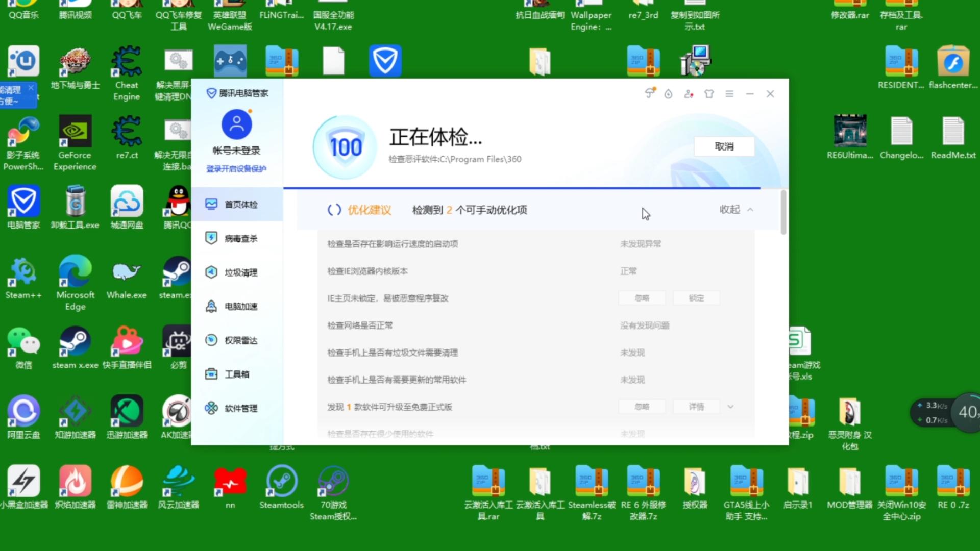Image resolution: width=980 pixels, height=551 pixels.
Task: Open 迅游加速器 desktop icon
Action: 127,417
